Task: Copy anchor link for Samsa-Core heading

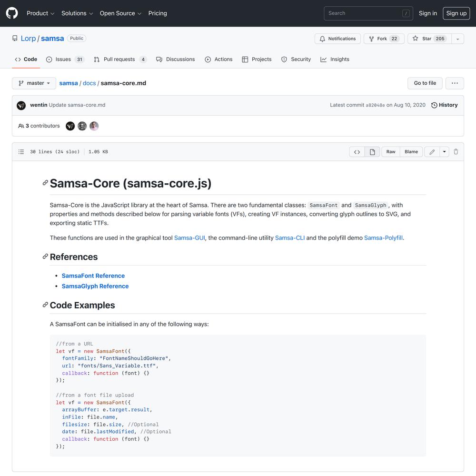Action: (x=45, y=183)
